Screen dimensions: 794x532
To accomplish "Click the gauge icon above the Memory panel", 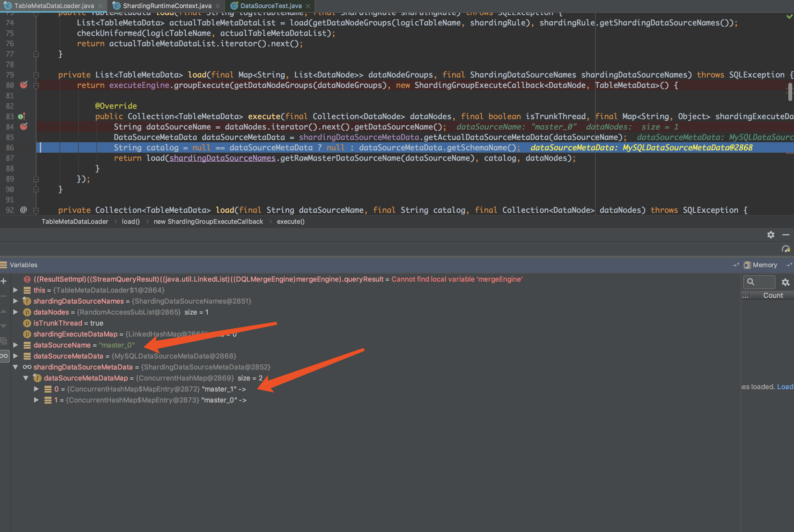I will 786,249.
